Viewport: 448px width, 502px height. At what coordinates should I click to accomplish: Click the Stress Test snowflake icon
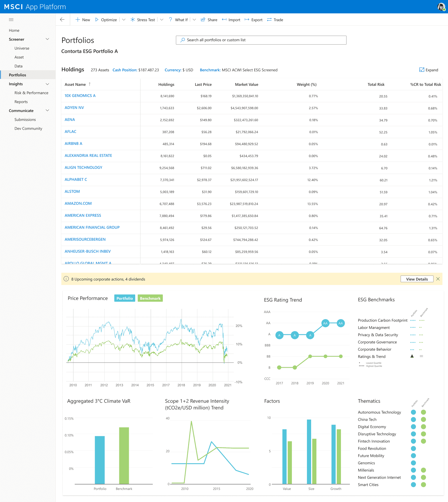[133, 20]
